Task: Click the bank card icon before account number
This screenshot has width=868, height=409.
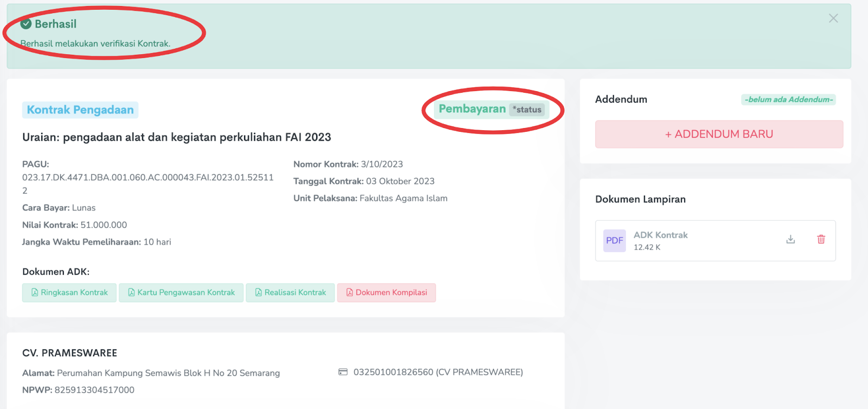Action: pos(343,372)
